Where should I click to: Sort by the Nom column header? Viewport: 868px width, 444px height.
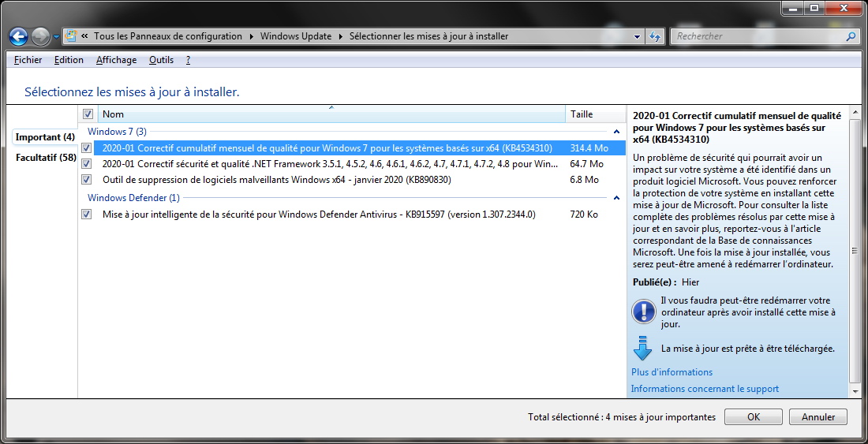coord(331,114)
